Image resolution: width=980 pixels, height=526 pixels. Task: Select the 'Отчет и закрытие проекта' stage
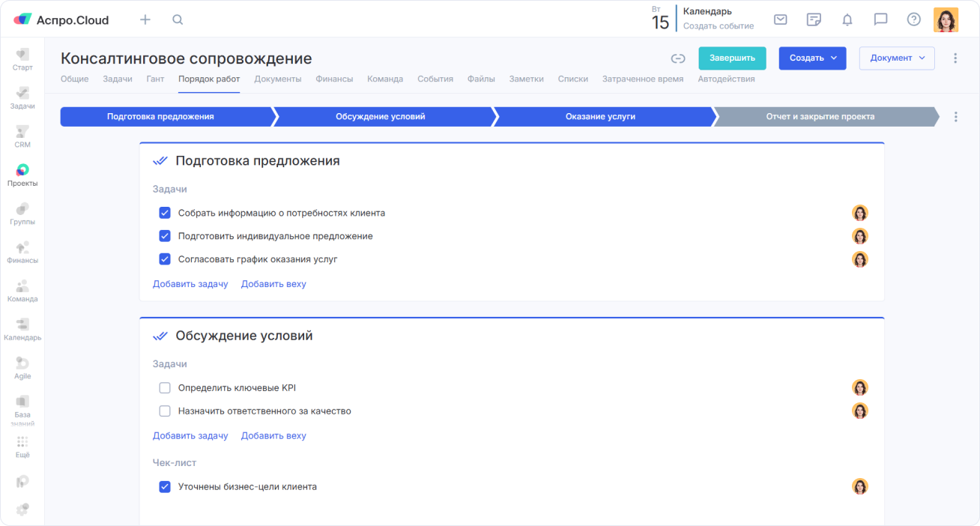coord(820,117)
